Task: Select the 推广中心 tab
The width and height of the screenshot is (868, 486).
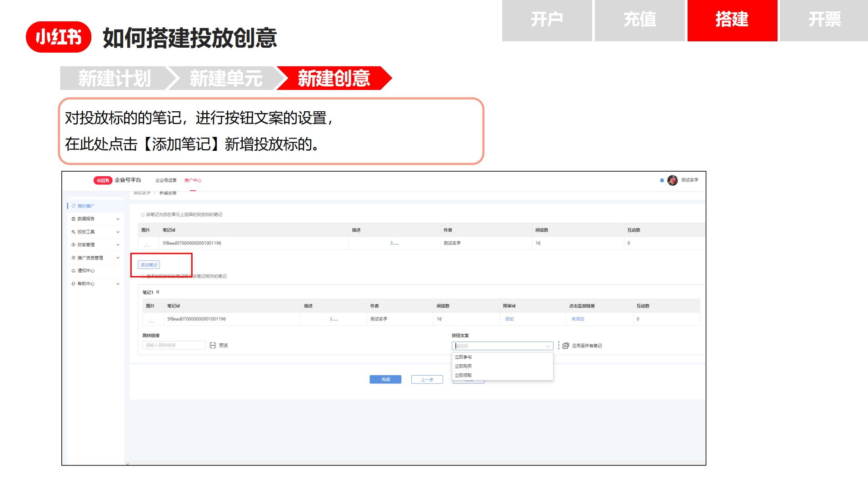Action: [x=193, y=180]
